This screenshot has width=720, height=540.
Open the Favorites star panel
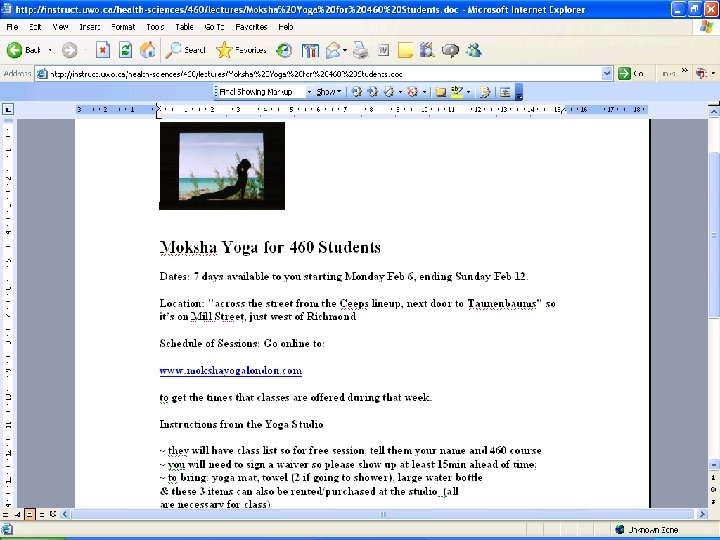click(241, 50)
